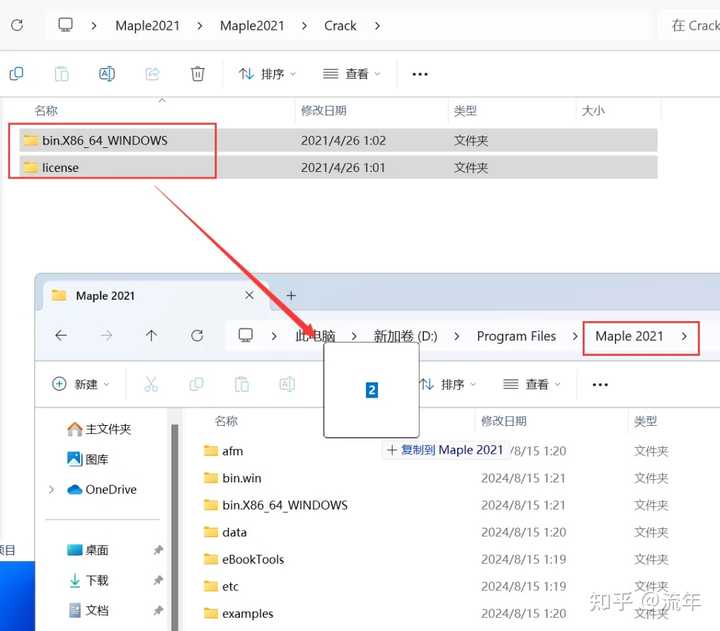Viewport: 720px width, 631px height.
Task: Open 桌面 in navigation pane
Action: tap(88, 550)
